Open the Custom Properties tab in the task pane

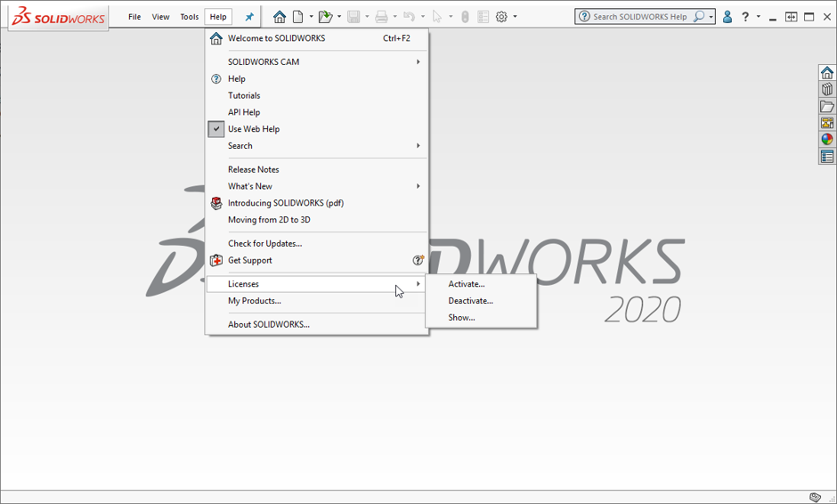(x=827, y=157)
